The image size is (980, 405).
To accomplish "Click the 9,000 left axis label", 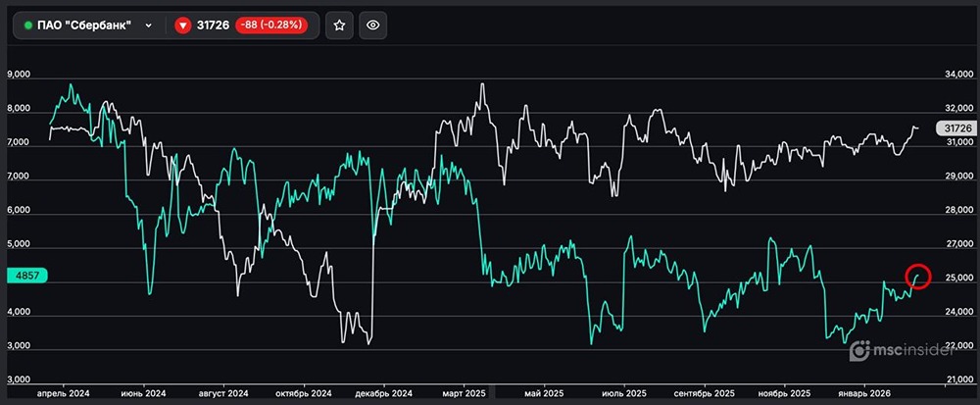I will (20, 75).
